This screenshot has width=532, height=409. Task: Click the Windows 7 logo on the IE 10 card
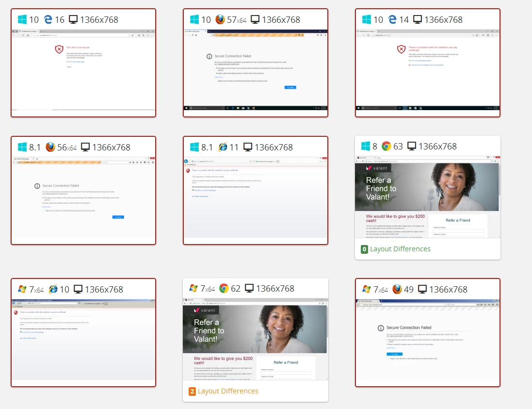22,289
